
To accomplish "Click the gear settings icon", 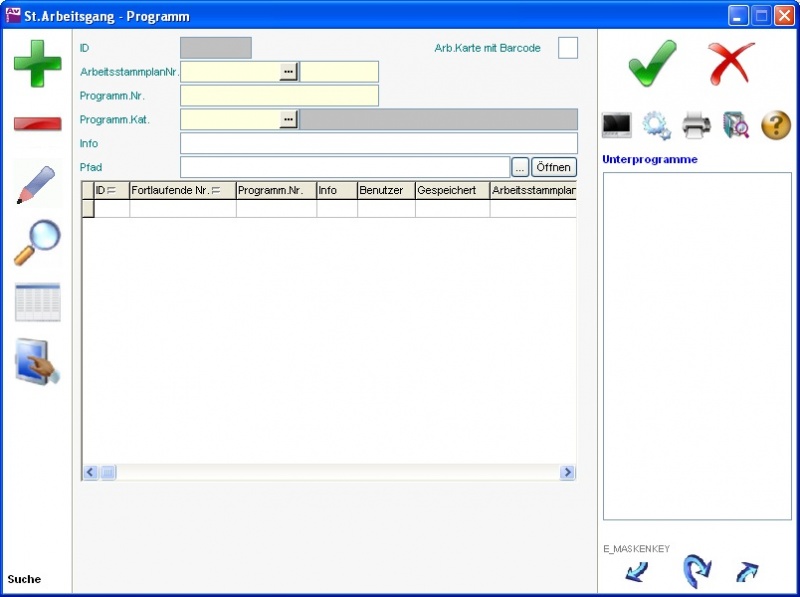I will tap(656, 125).
